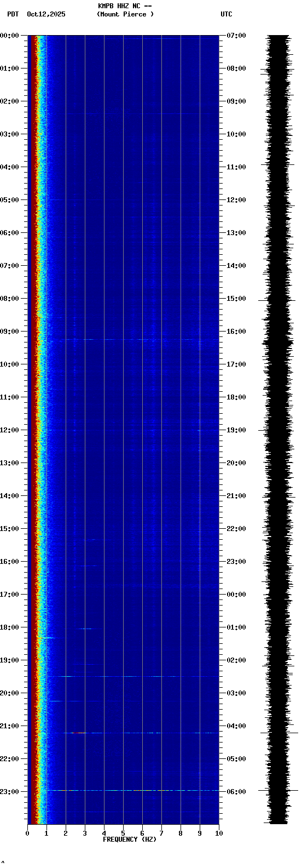Click the 10 Hz frequency axis tick
Image resolution: width=302 pixels, height=868 pixels.
click(219, 833)
